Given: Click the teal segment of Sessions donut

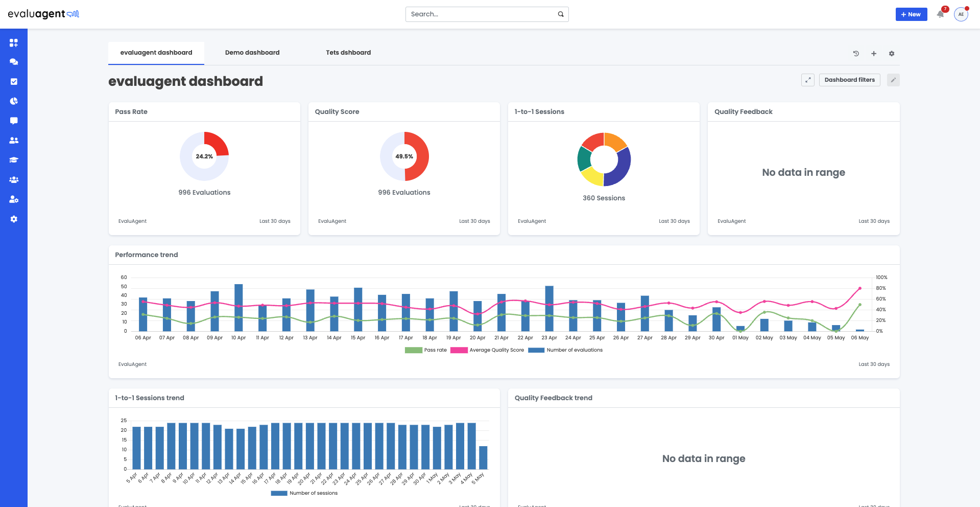Looking at the screenshot, I should (584, 158).
